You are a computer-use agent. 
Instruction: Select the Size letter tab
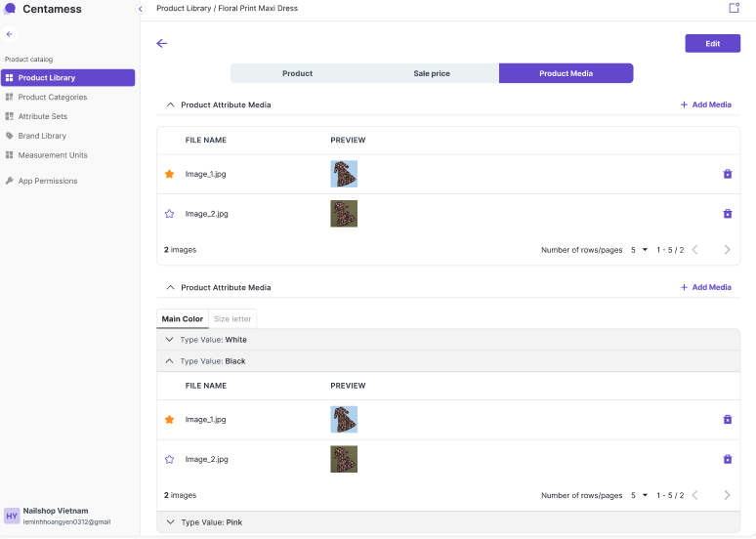click(232, 319)
